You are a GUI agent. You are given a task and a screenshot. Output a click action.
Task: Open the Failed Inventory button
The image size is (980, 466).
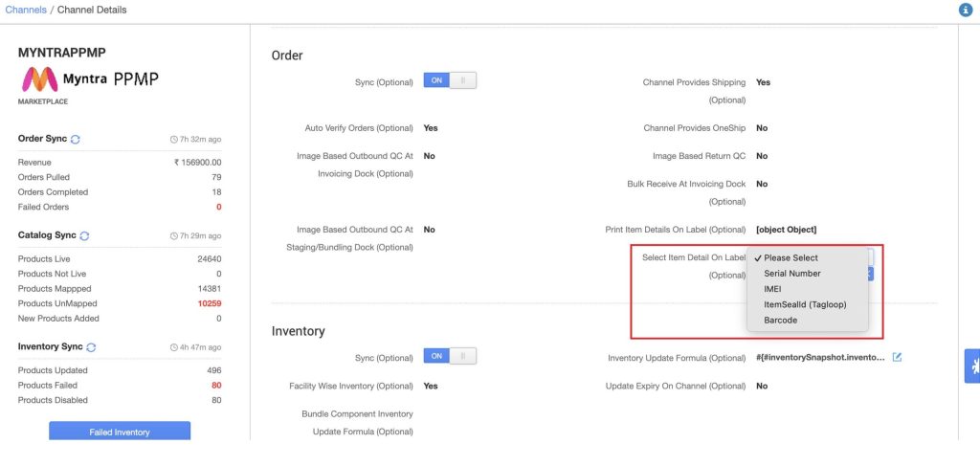(120, 431)
